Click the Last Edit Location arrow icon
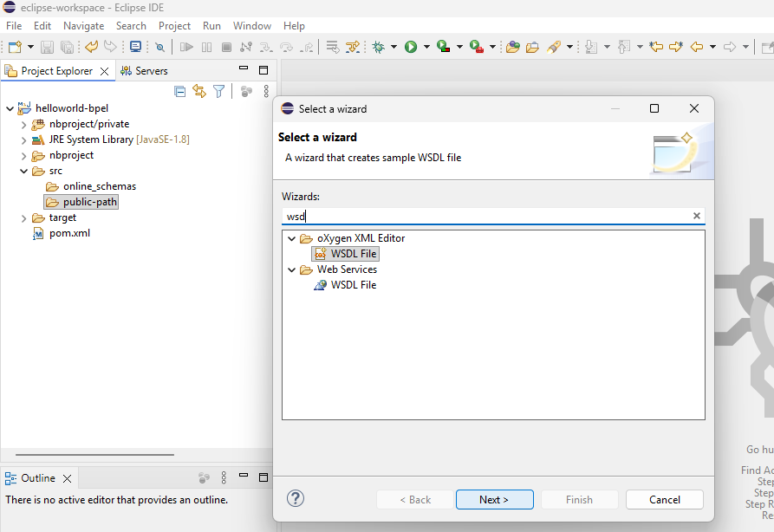 [656, 47]
